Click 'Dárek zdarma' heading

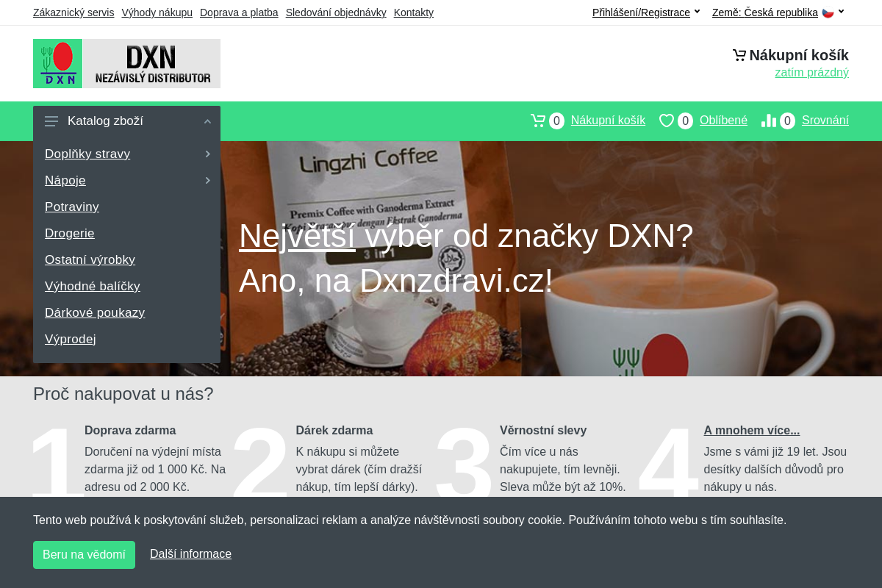[334, 431]
